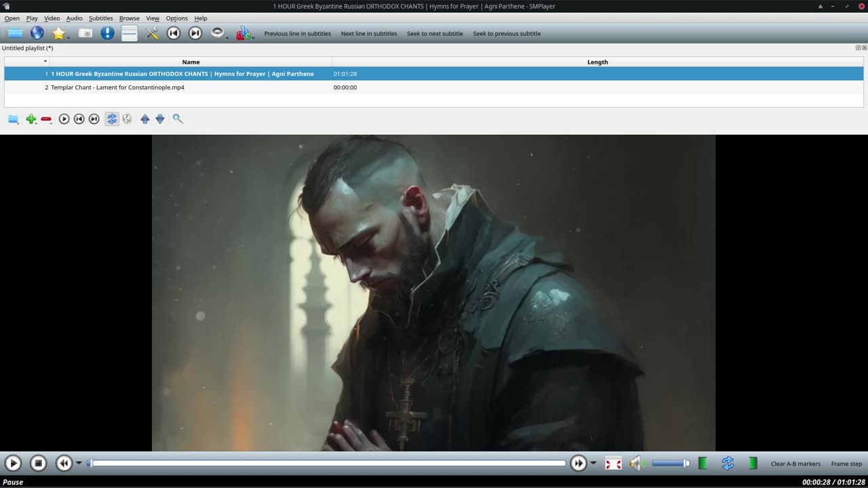This screenshot has height=488, width=868.
Task: Open the Options menu
Action: click(177, 18)
